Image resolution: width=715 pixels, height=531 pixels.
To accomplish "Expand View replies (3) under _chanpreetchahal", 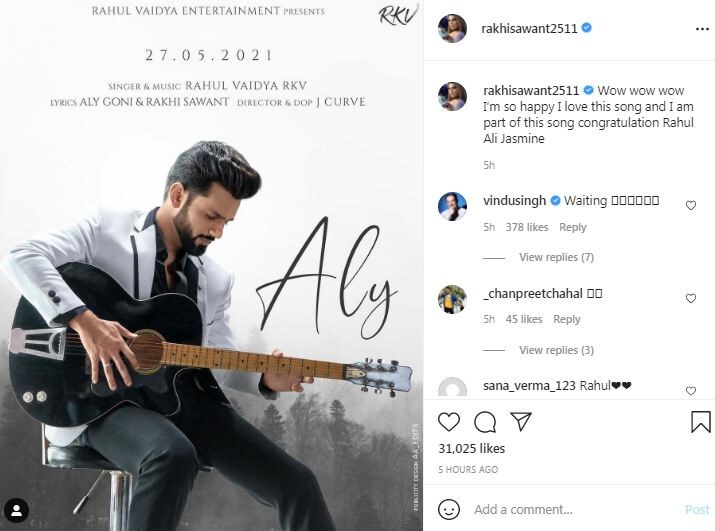I will [556, 350].
